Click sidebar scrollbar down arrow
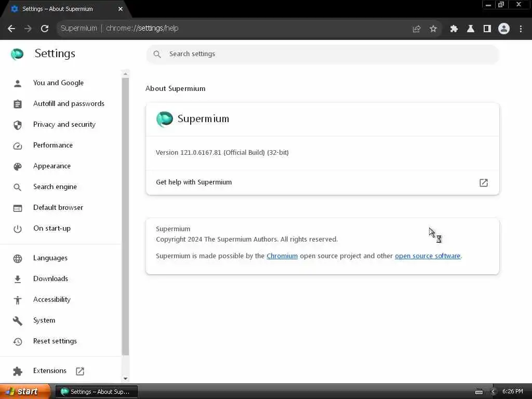The height and width of the screenshot is (399, 532). coord(125,378)
